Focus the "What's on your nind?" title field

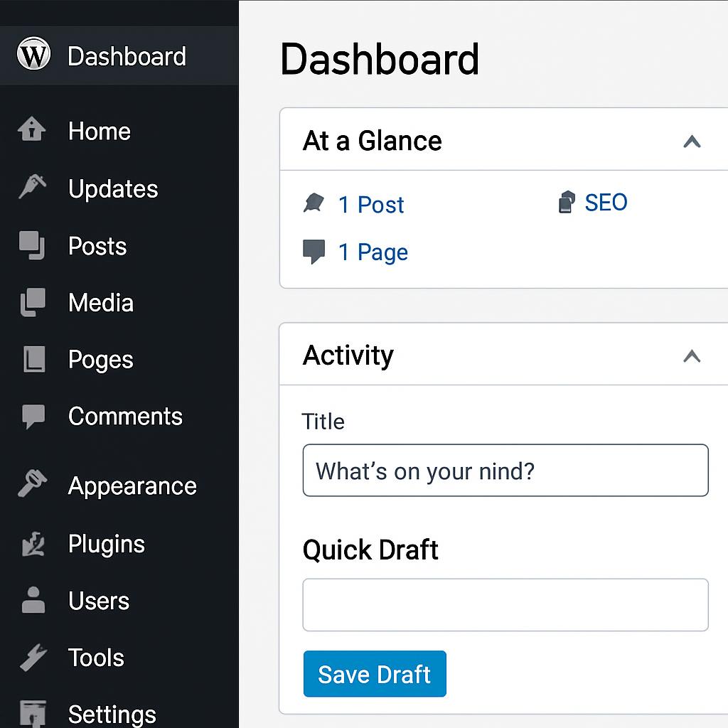click(x=505, y=471)
